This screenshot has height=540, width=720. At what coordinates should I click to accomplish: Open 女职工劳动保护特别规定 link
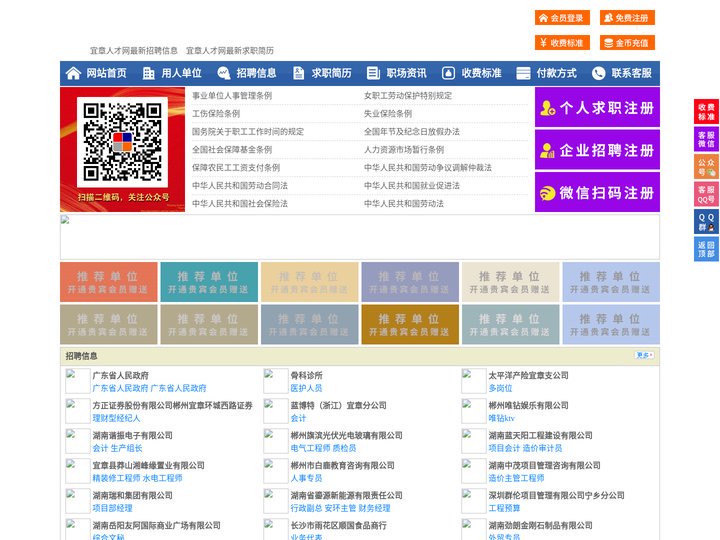coord(408,96)
